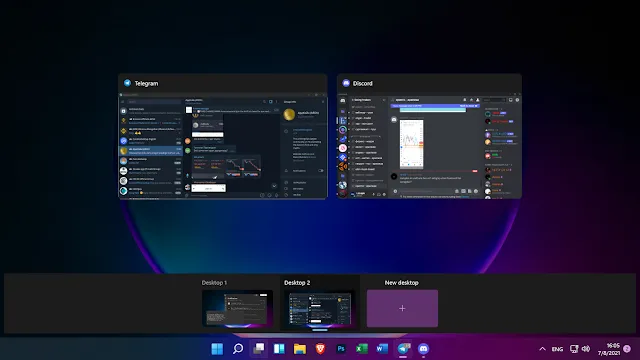Open Word from the taskbar
Image resolution: width=640 pixels, height=360 pixels.
click(382, 349)
